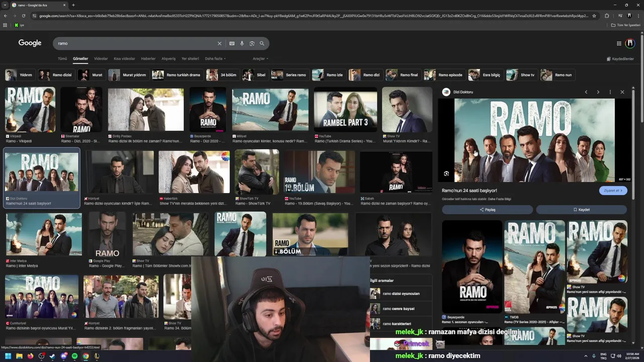This screenshot has width=644, height=362.
Task: Filter by Ramo final chip
Action: 403,75
